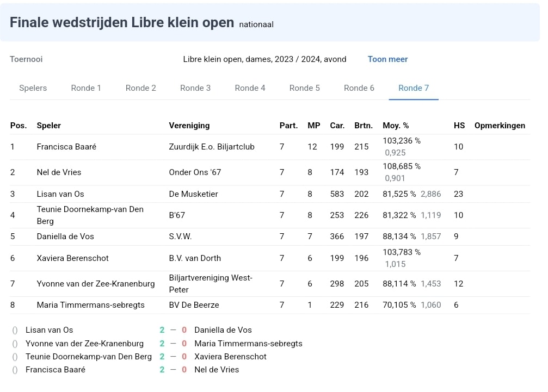Click club Zuurdijk E.o. Biljartclub
The height and width of the screenshot is (392, 548).
tap(212, 147)
